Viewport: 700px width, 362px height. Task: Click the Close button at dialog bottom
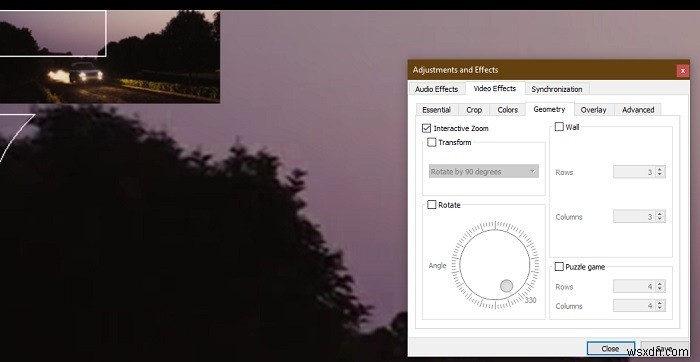click(610, 349)
